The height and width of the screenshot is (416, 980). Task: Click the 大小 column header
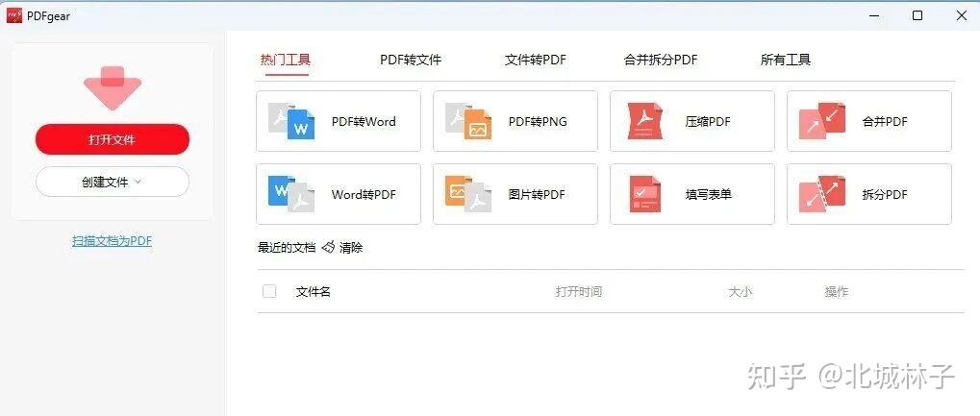coord(741,292)
